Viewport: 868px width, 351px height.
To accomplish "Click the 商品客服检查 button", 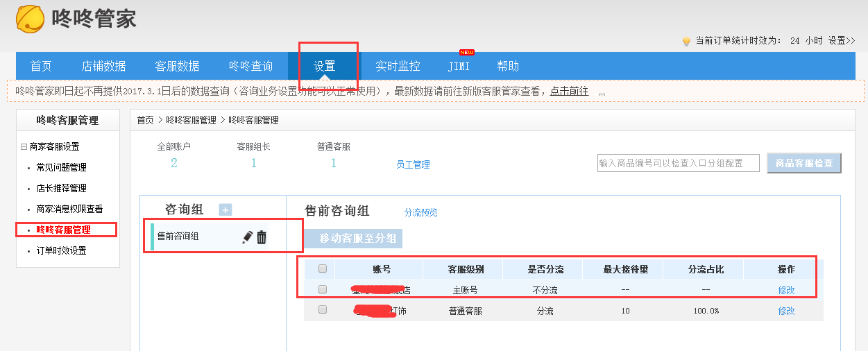I will coord(804,163).
